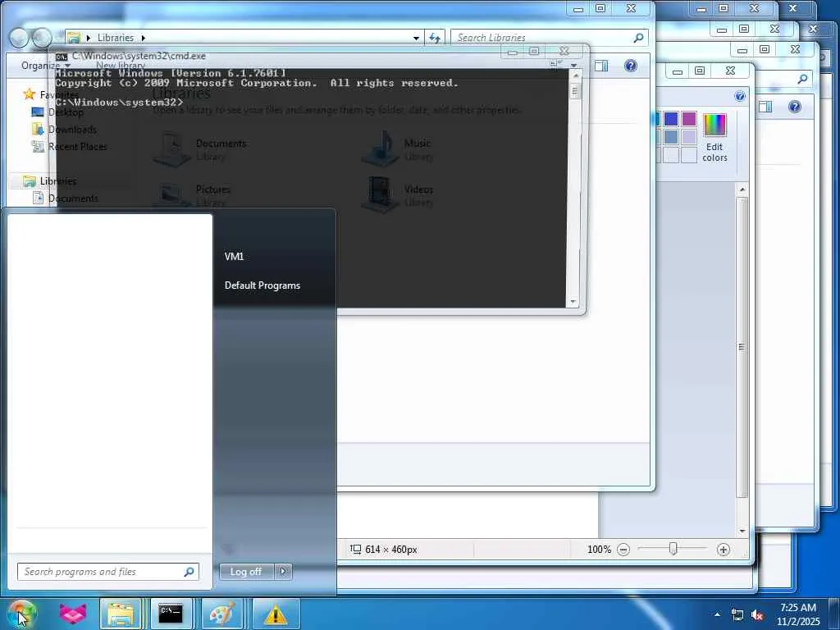Switch to Windows Explorer taskbar button
The height and width of the screenshot is (630, 840).
pyautogui.click(x=121, y=614)
